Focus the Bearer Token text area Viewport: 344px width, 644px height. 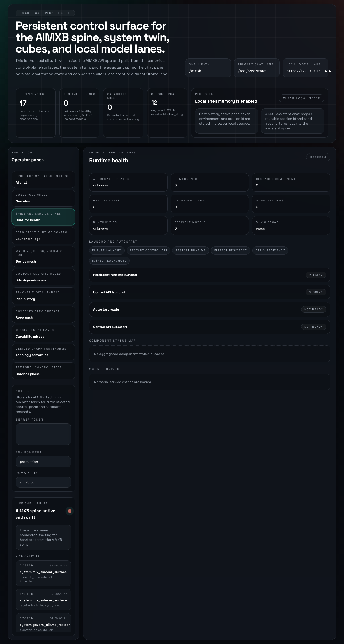pos(43,434)
